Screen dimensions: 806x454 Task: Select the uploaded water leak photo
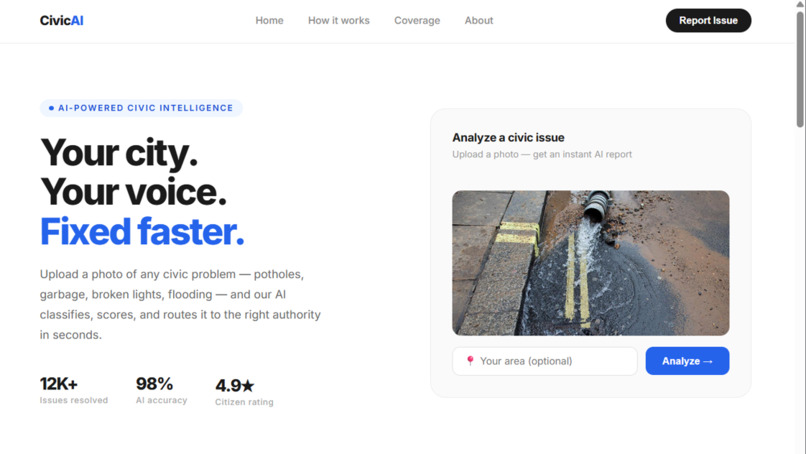(x=591, y=263)
